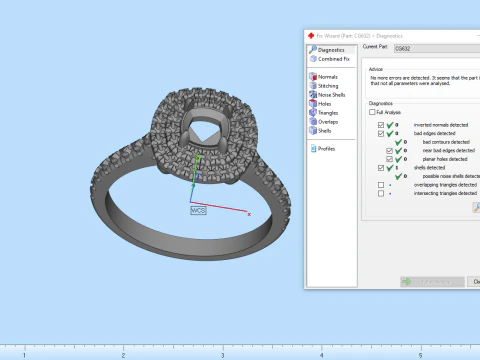Open the Diagnostics page in Fix Wizard
This screenshot has width=480, height=360.
(331, 50)
